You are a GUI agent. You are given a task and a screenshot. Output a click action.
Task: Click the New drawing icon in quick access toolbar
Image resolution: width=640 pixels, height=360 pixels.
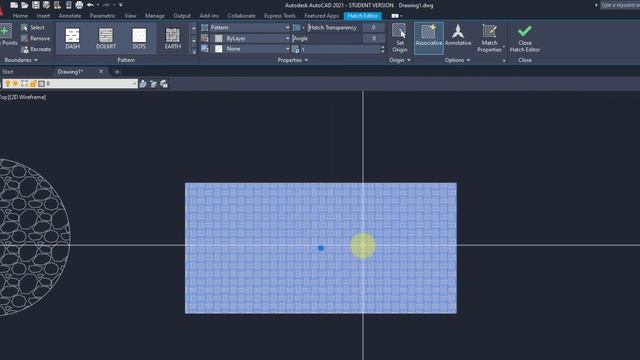pos(14,5)
